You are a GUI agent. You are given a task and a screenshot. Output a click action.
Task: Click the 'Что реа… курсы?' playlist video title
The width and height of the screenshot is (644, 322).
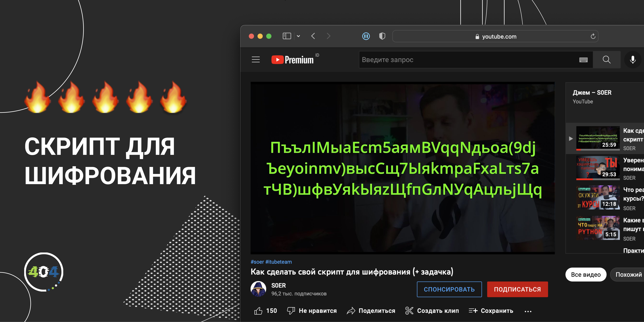[x=633, y=194]
